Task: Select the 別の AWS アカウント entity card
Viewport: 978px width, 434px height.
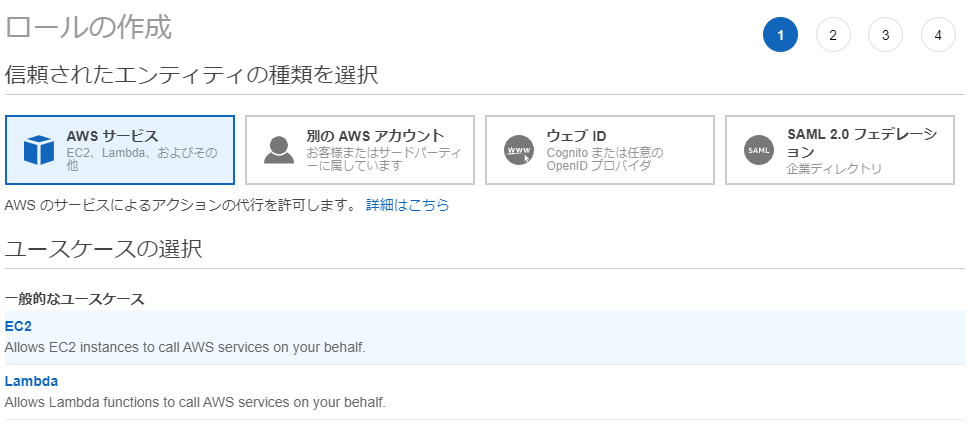Action: click(x=360, y=150)
